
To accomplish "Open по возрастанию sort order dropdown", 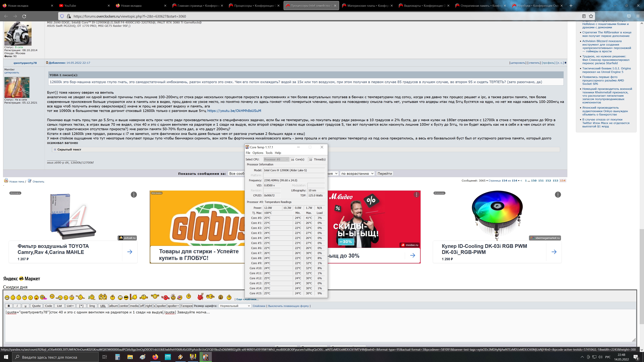I will click(x=357, y=174).
